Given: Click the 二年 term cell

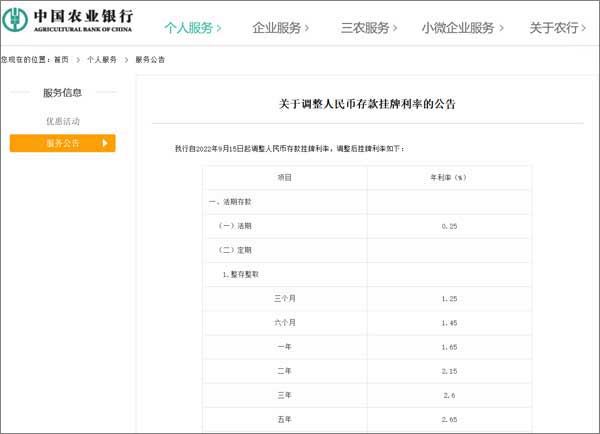Looking at the screenshot, I should (x=285, y=371).
